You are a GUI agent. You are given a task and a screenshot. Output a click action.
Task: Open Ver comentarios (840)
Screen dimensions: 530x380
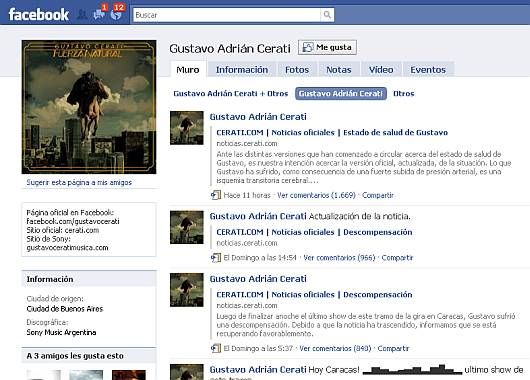[335, 349]
